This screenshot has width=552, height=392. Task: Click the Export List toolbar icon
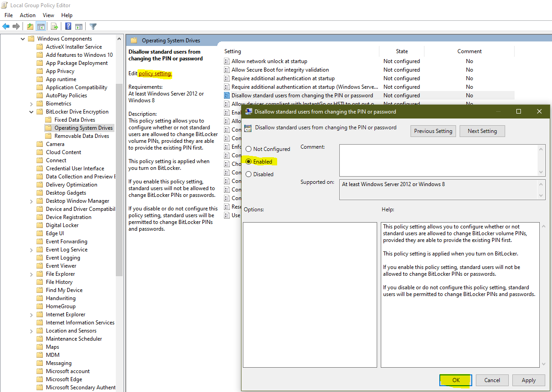click(x=54, y=26)
